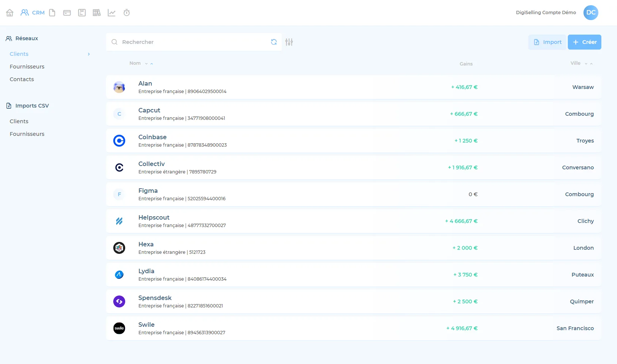This screenshot has width=617, height=364.
Task: Click the city London
Action: (x=583, y=248)
